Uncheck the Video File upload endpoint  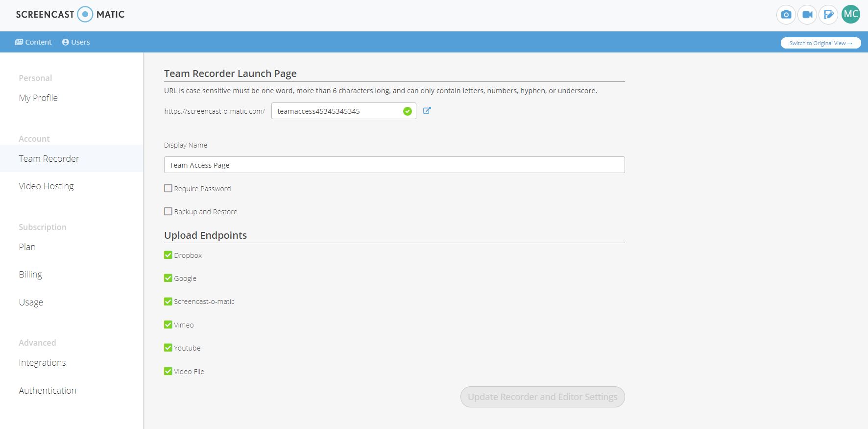pos(168,371)
